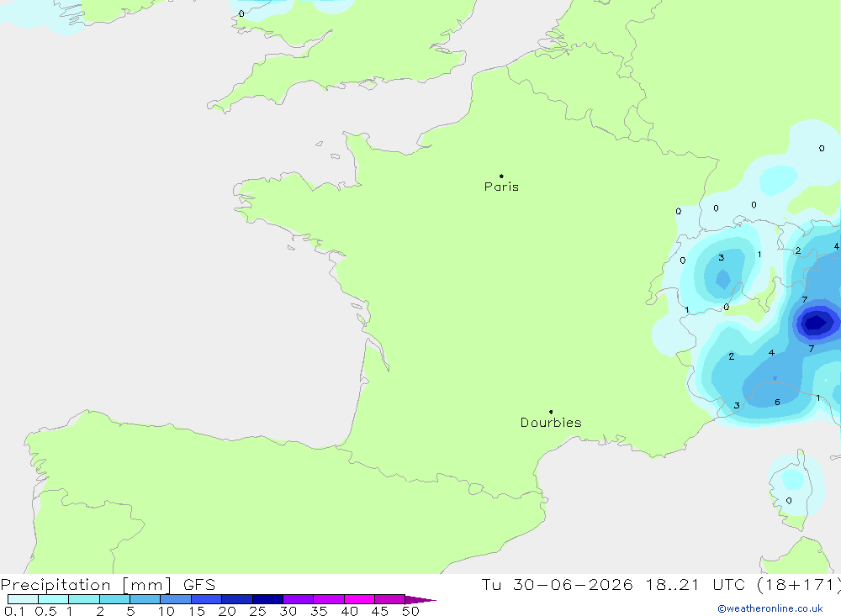Click the precipitation value '6' on map
This screenshot has width=841, height=616.
777,402
